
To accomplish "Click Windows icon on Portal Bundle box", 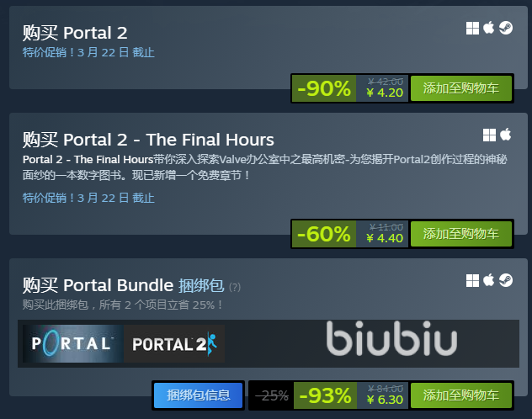I will tap(472, 281).
